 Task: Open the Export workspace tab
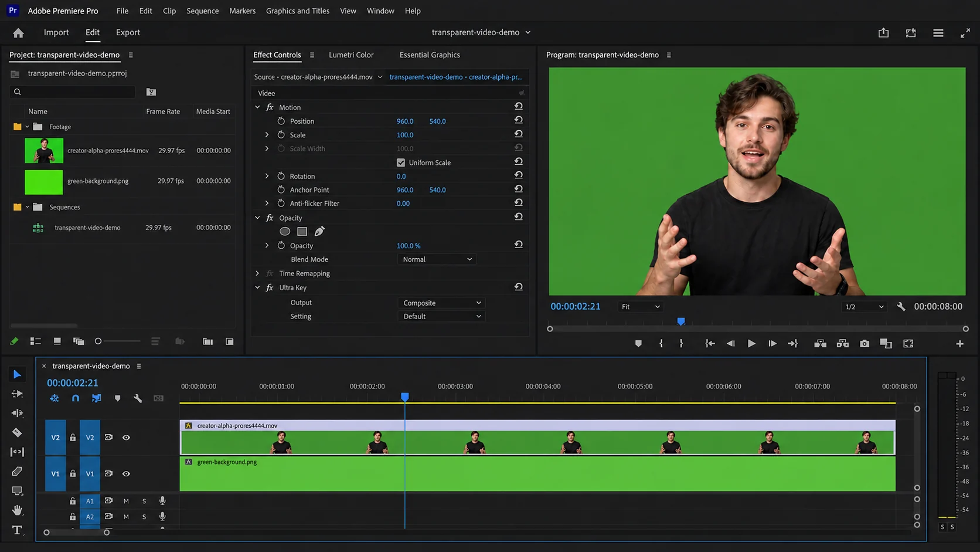tap(128, 32)
